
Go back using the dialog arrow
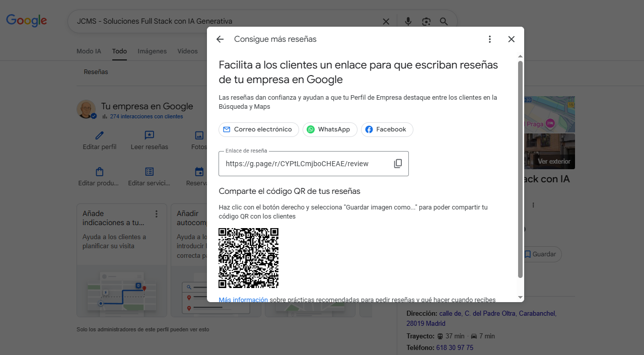220,39
